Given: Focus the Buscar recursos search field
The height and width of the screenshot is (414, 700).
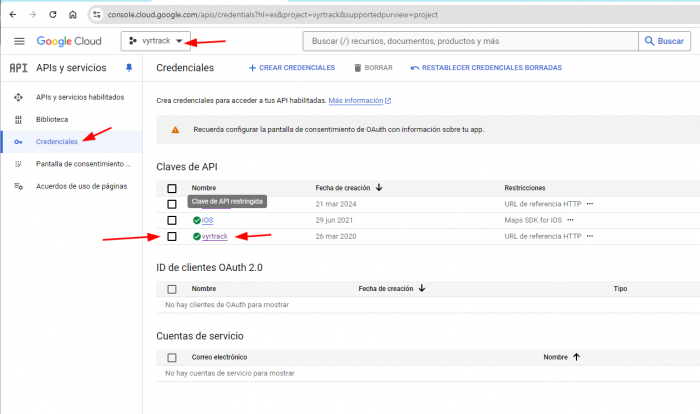Looking at the screenshot, I should coord(471,41).
